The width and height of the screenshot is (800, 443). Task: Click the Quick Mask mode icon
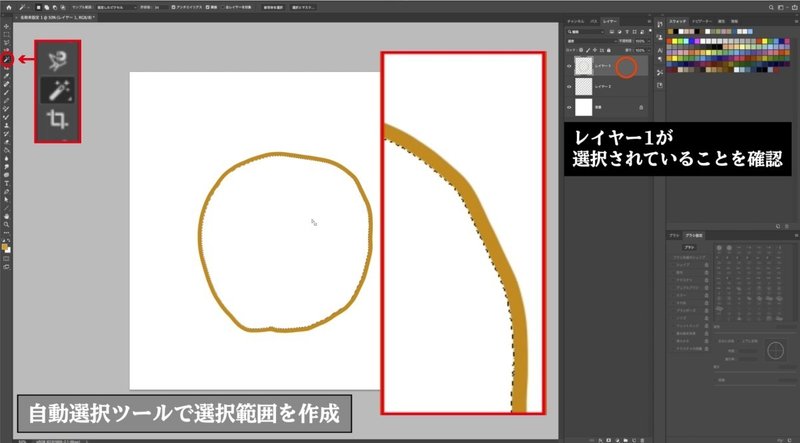click(x=7, y=258)
